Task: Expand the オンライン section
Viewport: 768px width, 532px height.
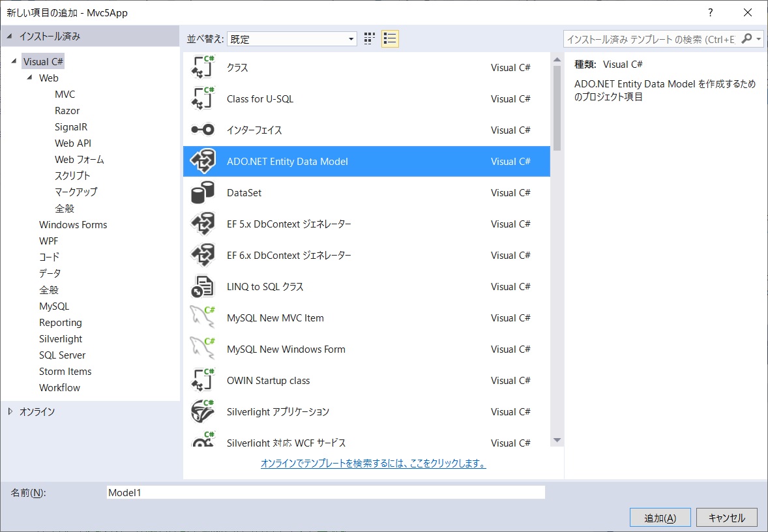Action: point(10,411)
